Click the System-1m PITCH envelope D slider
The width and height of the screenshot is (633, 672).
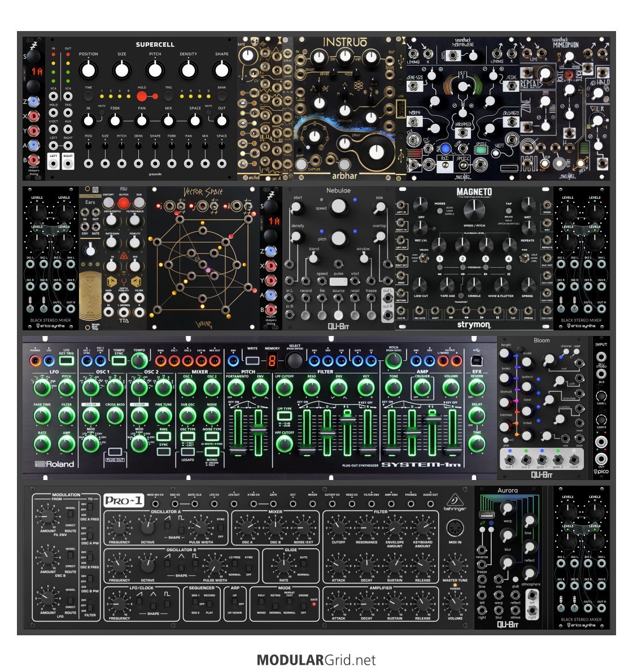[259, 431]
